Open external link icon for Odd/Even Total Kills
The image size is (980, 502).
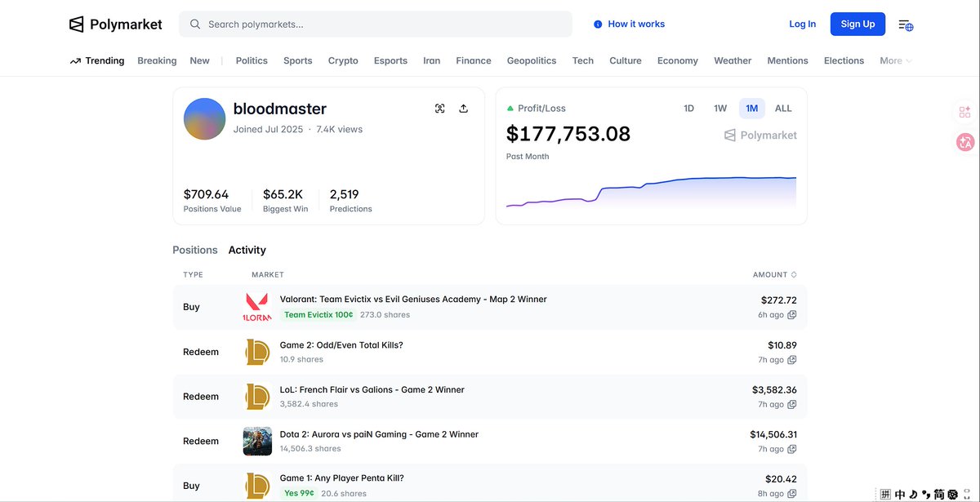pos(792,360)
